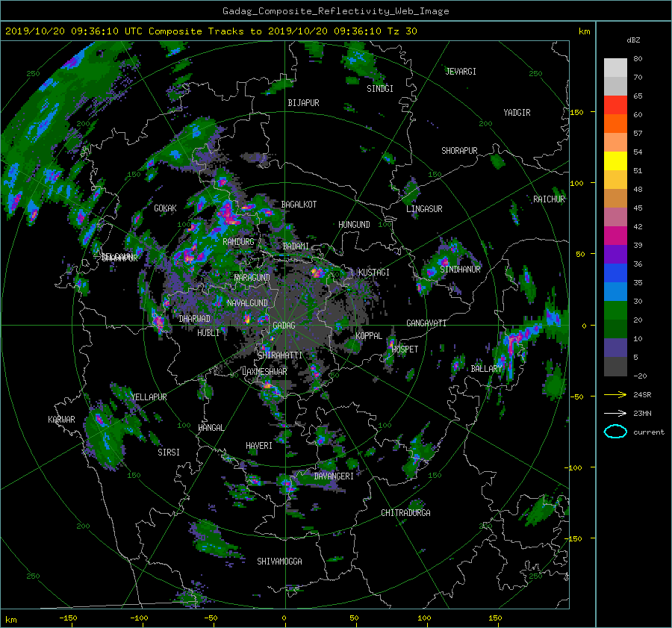Click the UTC Composite Tracks timestamp header

click(211, 31)
